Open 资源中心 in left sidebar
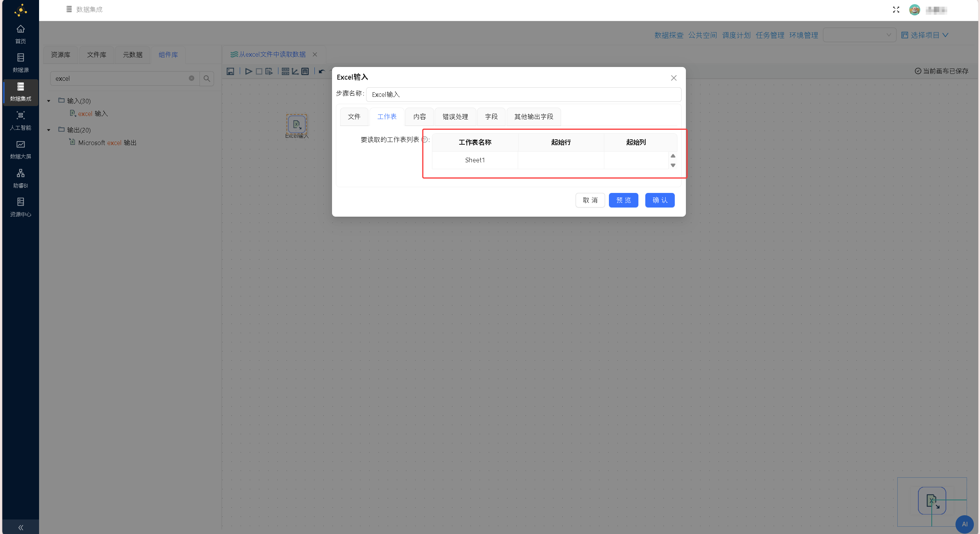Viewport: 980px width, 534px height. (21, 207)
